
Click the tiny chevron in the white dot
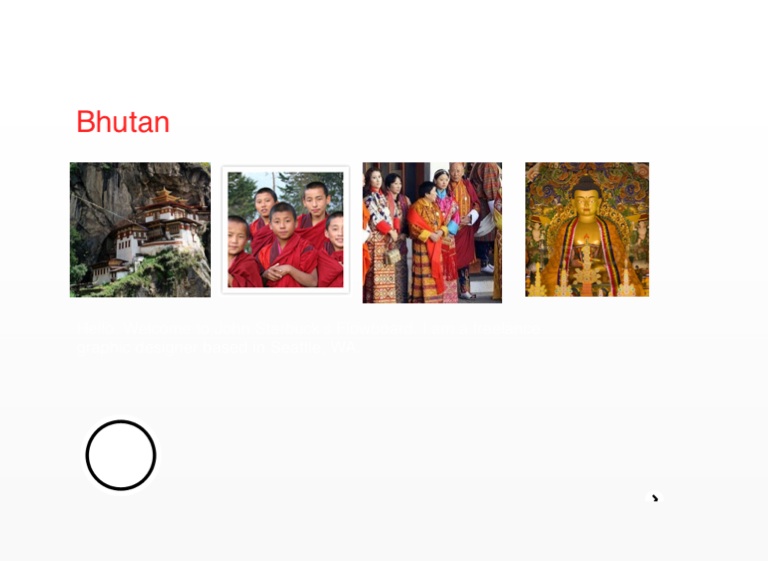[655, 498]
